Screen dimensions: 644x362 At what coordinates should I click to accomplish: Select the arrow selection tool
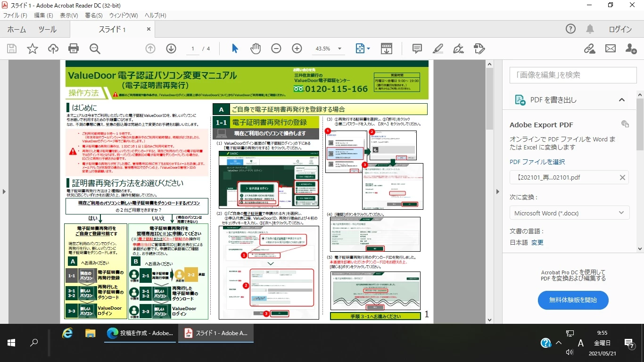(x=235, y=49)
